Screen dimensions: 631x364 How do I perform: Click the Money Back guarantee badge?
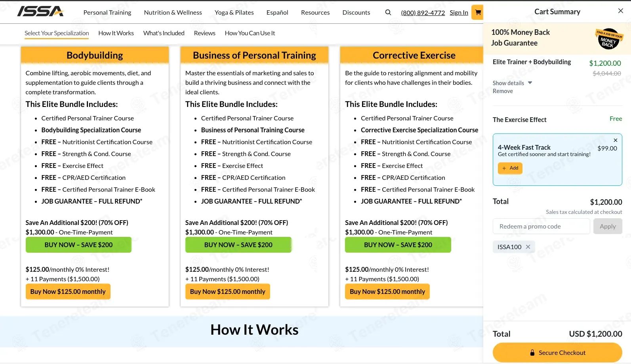(608, 39)
